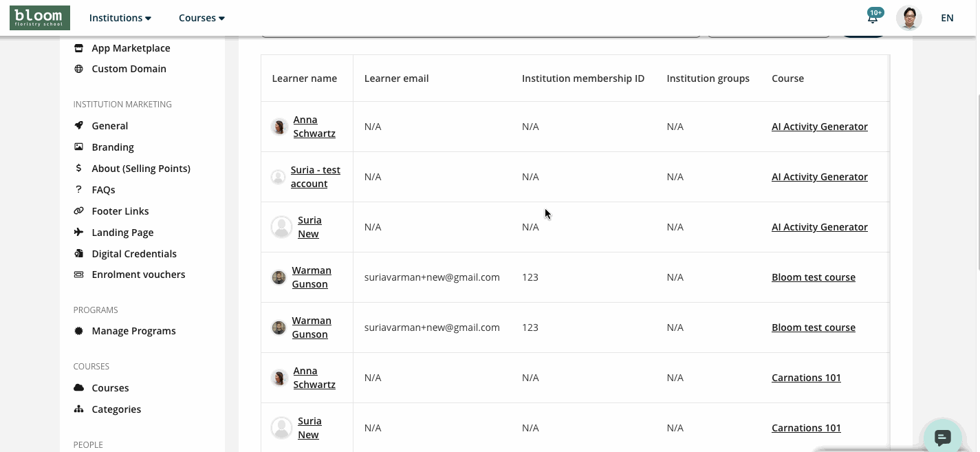This screenshot has width=980, height=452.
Task: Go to Categories in sidebar
Action: (x=116, y=409)
